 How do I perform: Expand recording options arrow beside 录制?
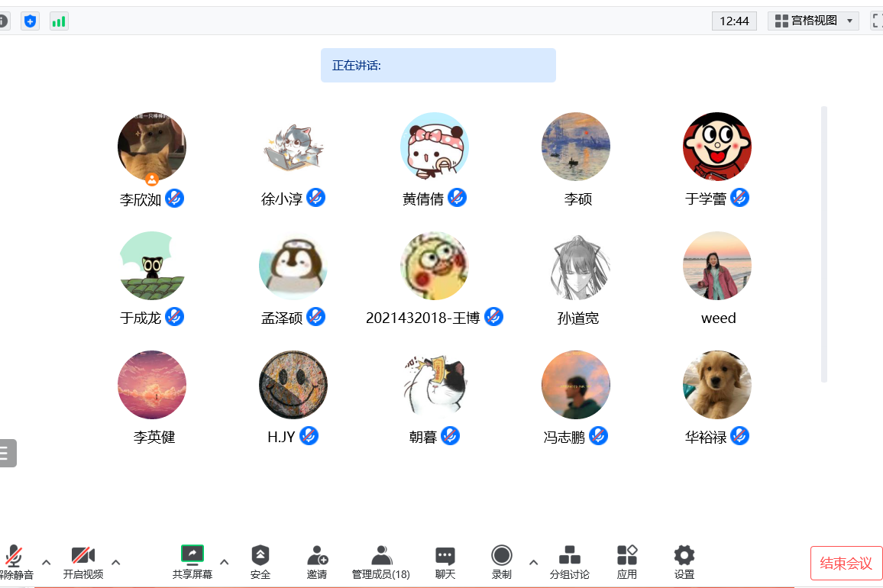533,563
